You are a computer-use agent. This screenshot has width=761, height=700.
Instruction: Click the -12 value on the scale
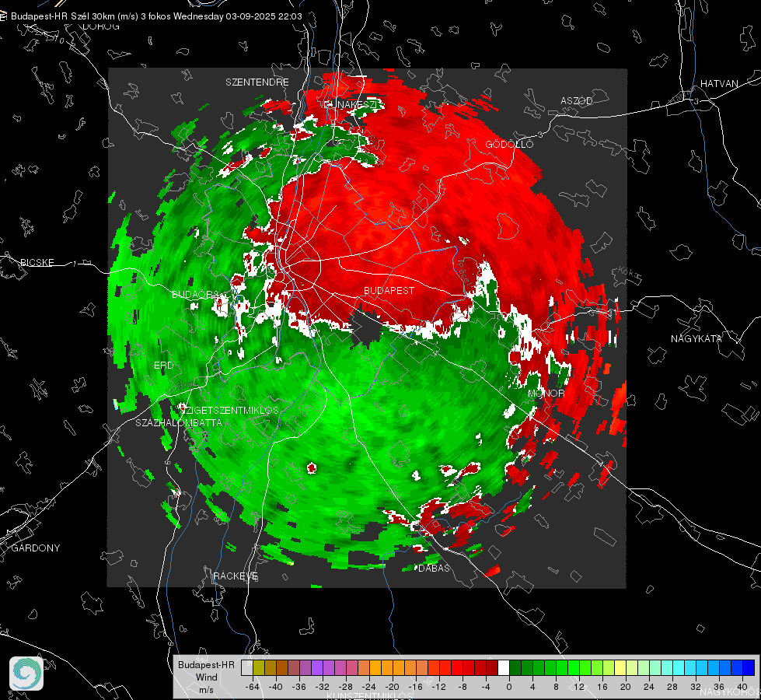(x=438, y=687)
